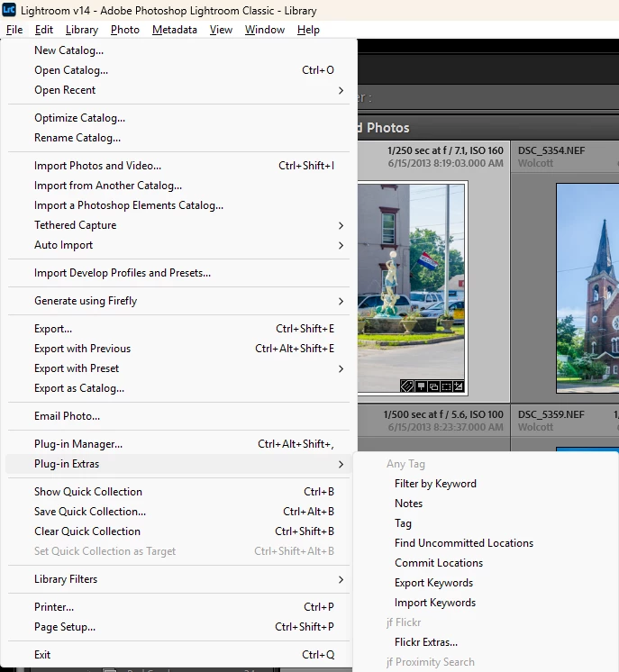Click the Wolcott label under DSC_5359.NEF

(x=535, y=427)
